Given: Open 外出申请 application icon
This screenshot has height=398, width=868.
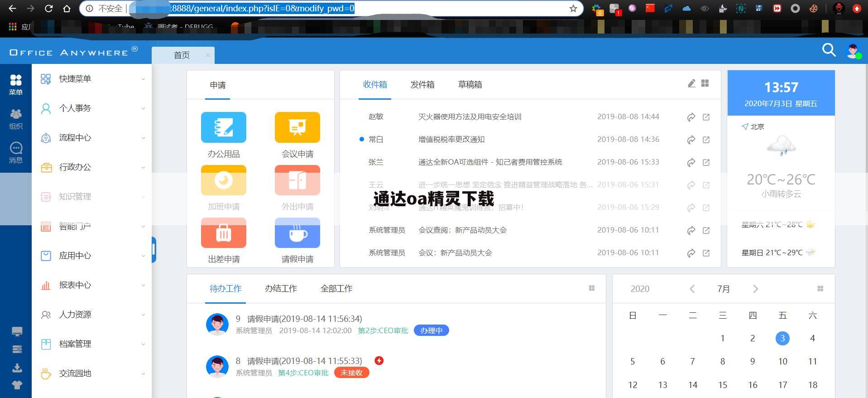Looking at the screenshot, I should (x=297, y=180).
